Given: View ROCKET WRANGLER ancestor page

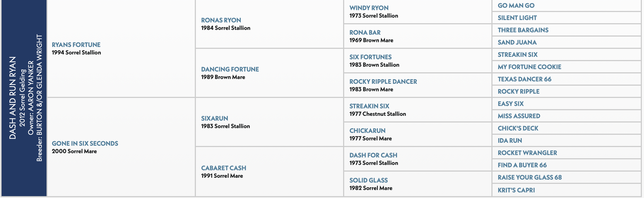Looking at the screenshot, I should point(527,153).
